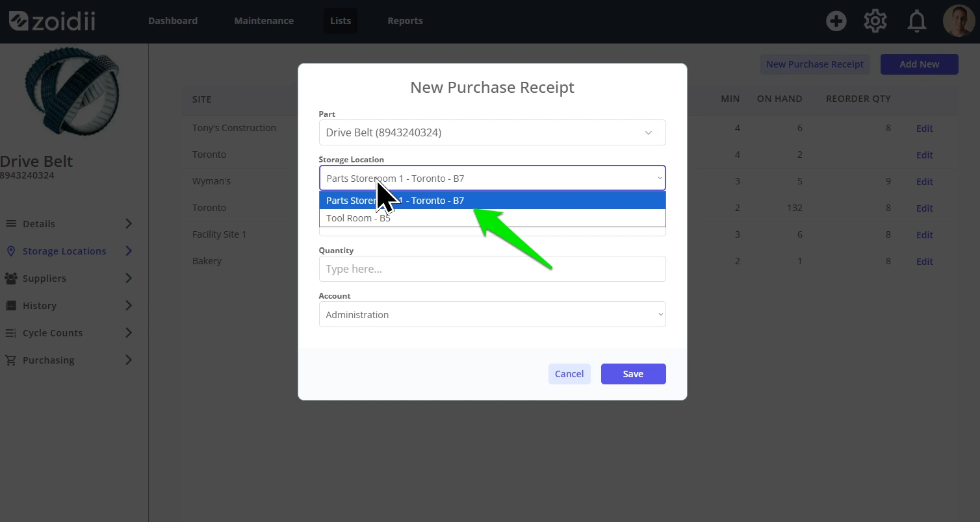
Task: Click the Storage Locations pin icon
Action: [11, 251]
